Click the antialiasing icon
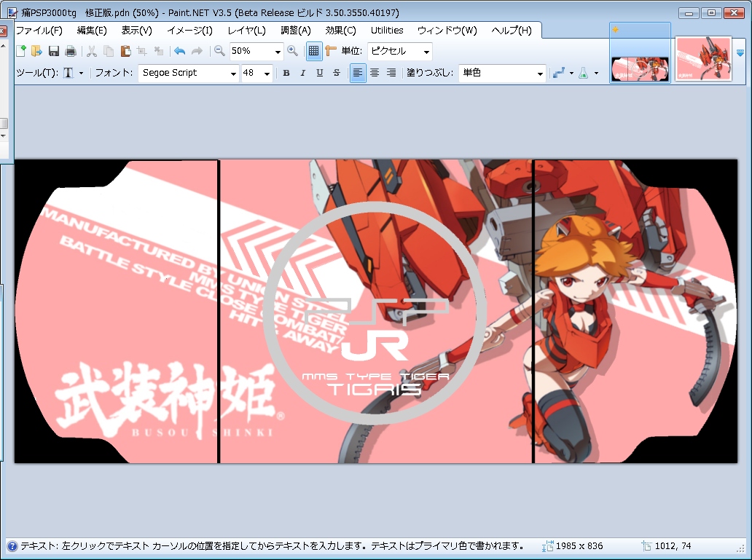Viewport: 752px width, 560px height. (559, 73)
